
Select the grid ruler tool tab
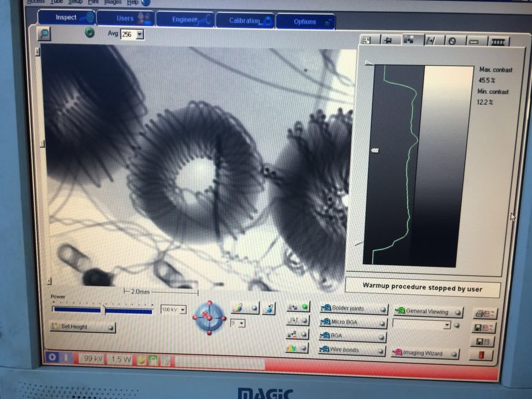pos(498,42)
